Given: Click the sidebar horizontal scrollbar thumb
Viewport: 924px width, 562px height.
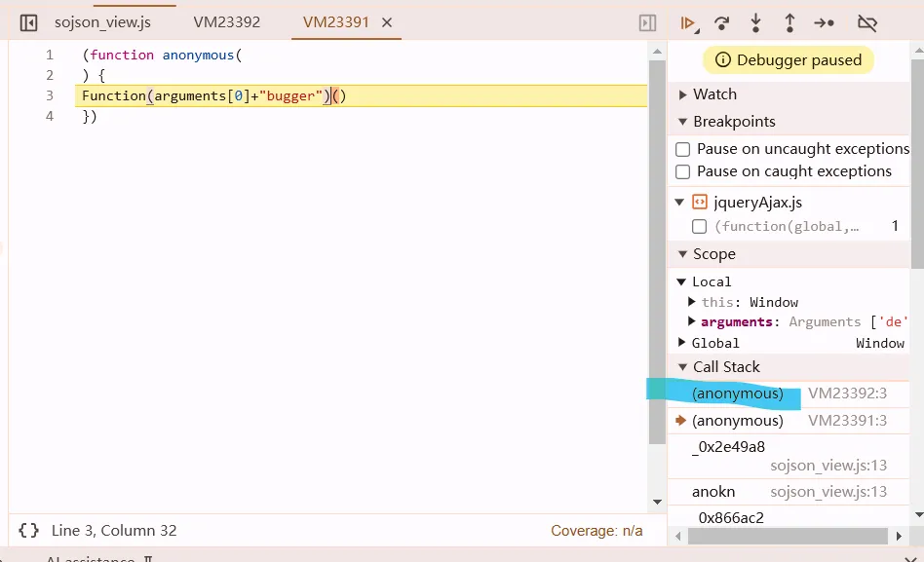Looking at the screenshot, I should (x=788, y=536).
